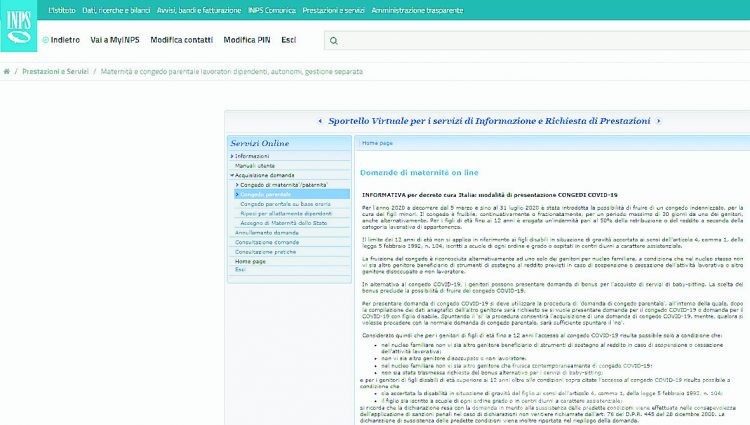Viewport: 750px width, 425px height.
Task: Click right arrow beside Sportello Virtuale title
Action: click(659, 121)
